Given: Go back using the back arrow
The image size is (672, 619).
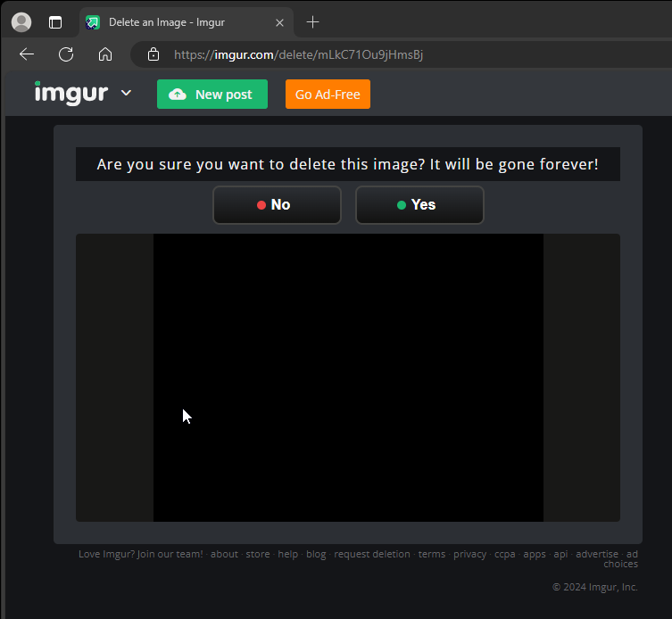Looking at the screenshot, I should [27, 54].
